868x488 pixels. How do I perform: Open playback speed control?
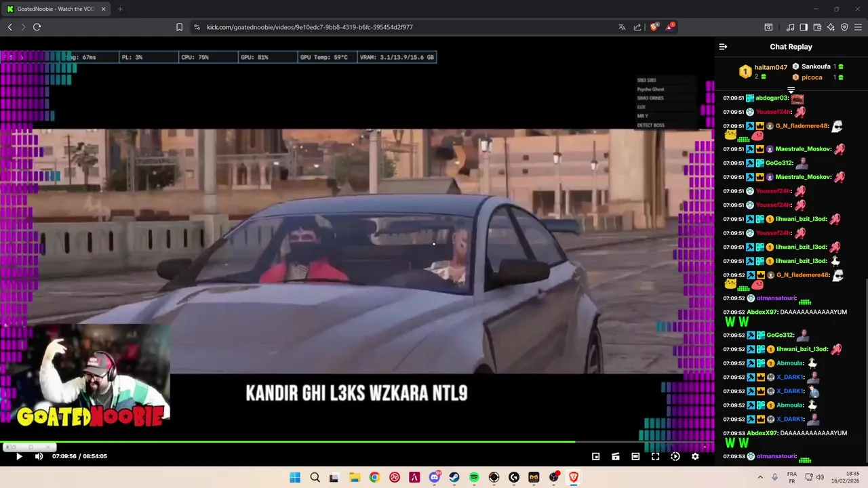[675, 456]
